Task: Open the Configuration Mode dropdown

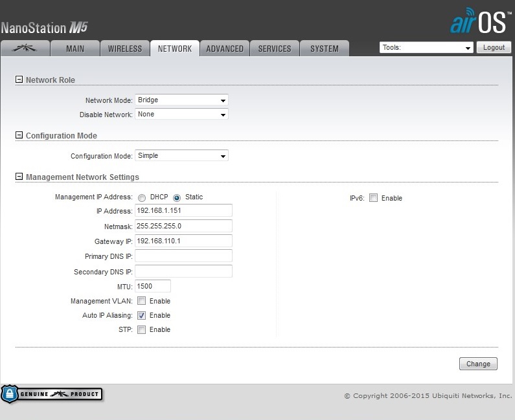Action: coord(181,155)
